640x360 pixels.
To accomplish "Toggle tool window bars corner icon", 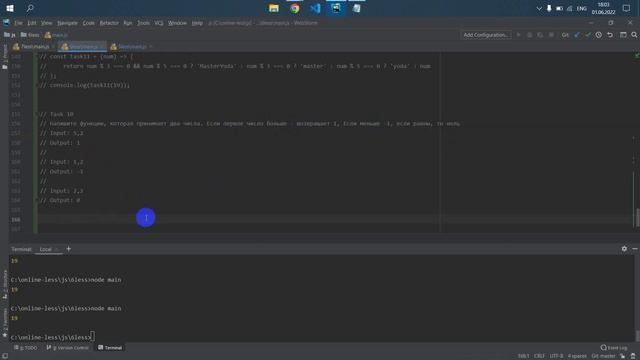I will pyautogui.click(x=5, y=356).
